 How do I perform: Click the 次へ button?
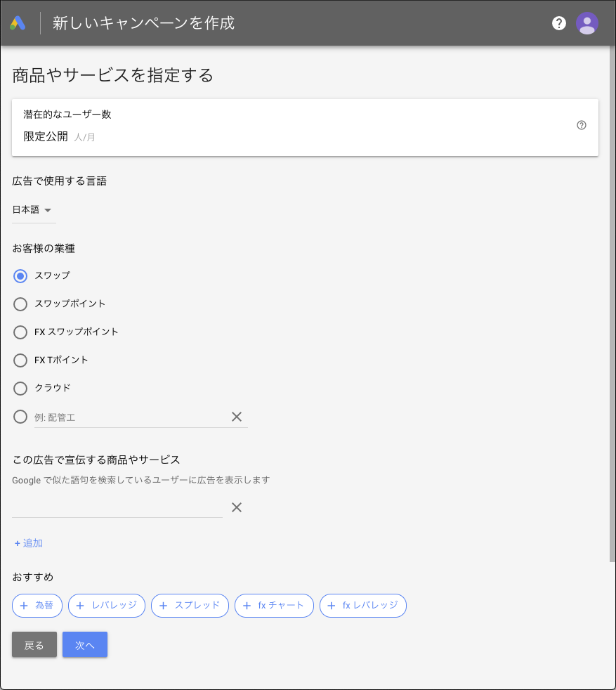pos(85,644)
